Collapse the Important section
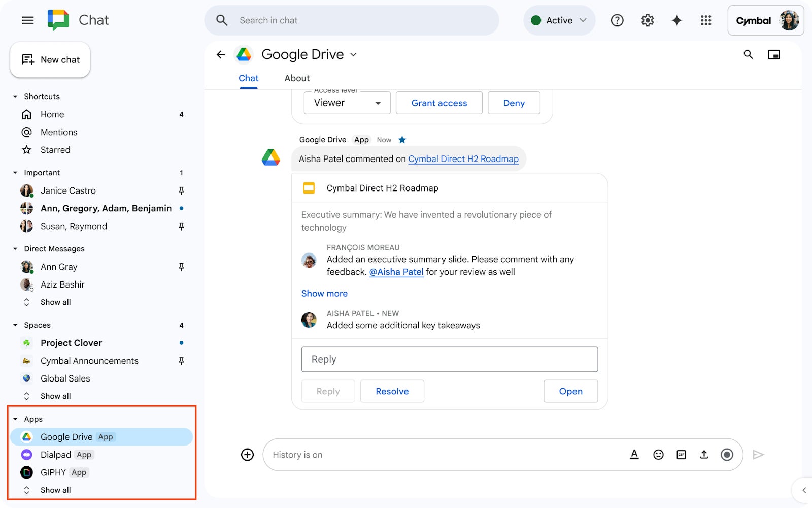The height and width of the screenshot is (508, 812). click(x=15, y=173)
